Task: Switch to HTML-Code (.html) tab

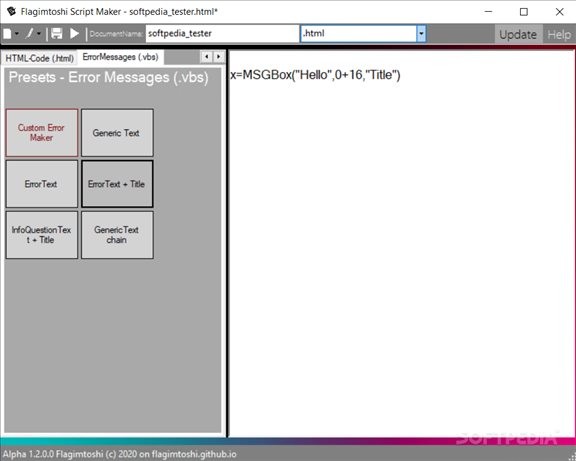Action: (x=39, y=58)
